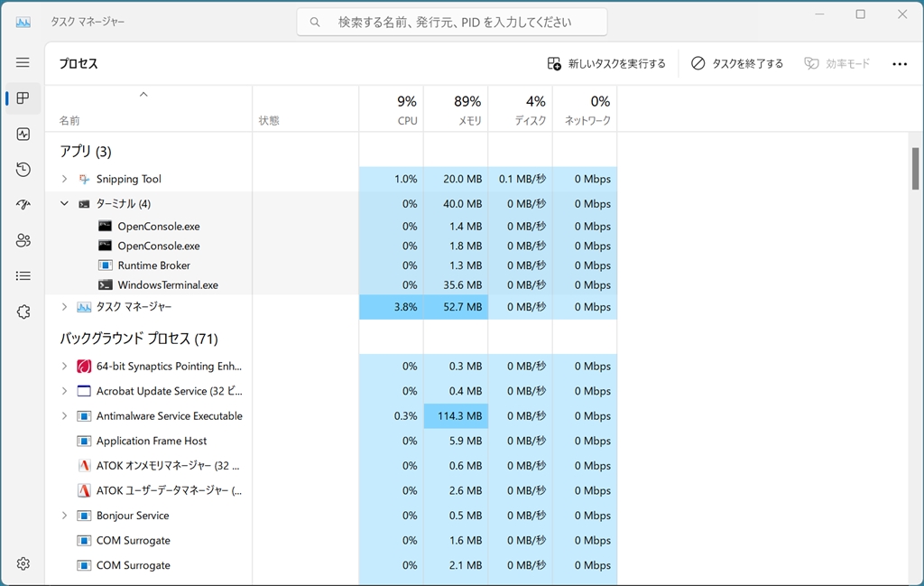Open the App history sidebar icon
The image size is (924, 586).
point(23,169)
